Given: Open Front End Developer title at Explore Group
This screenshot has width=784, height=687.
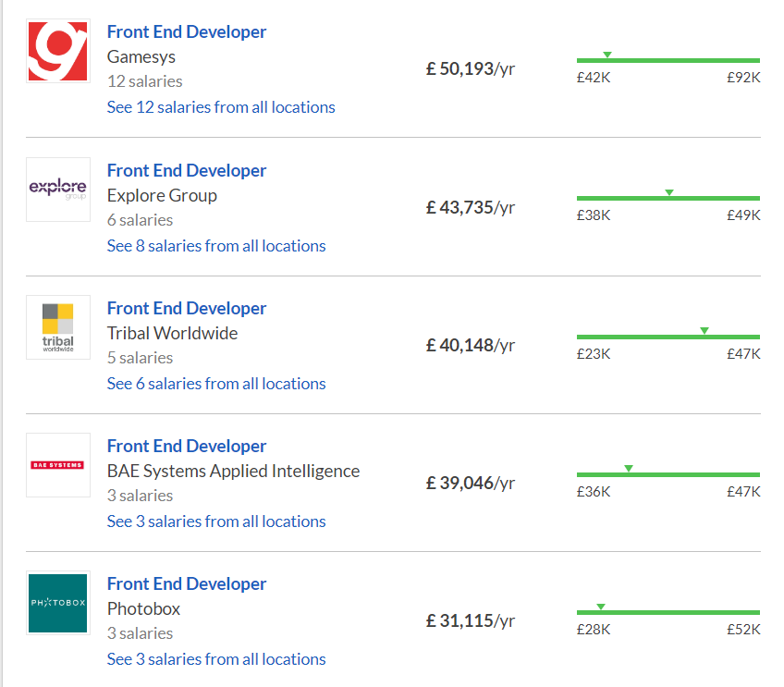Looking at the screenshot, I should pos(187,170).
